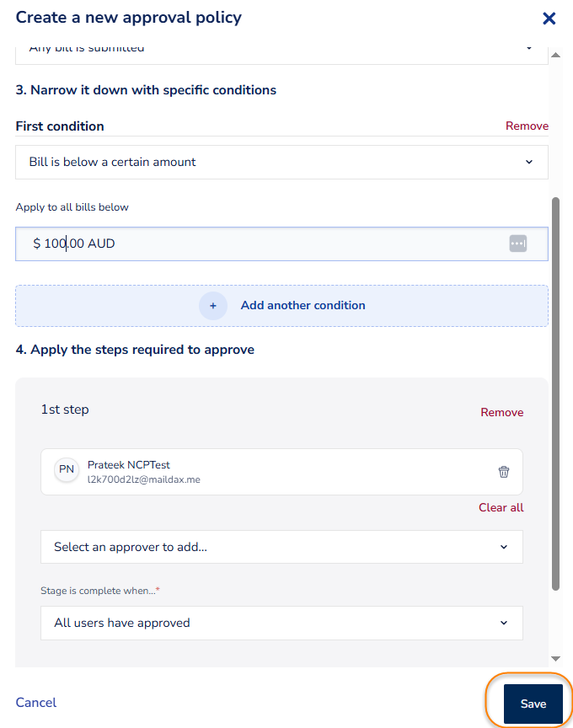Click the ellipsis icon in the amount field
This screenshot has height=728, width=573.
point(517,244)
